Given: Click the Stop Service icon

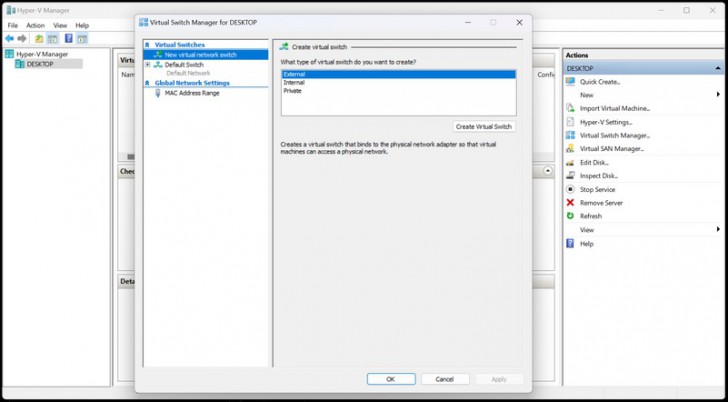Looking at the screenshot, I should coord(570,189).
